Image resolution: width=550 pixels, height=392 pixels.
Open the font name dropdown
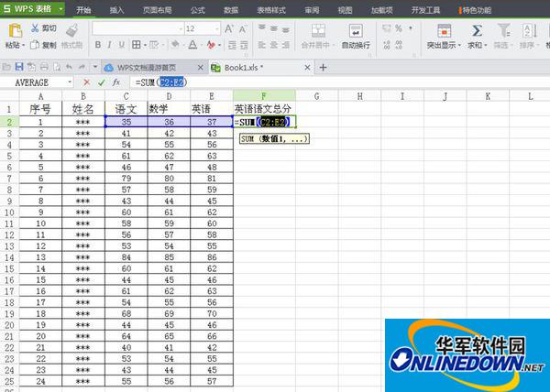pyautogui.click(x=181, y=28)
